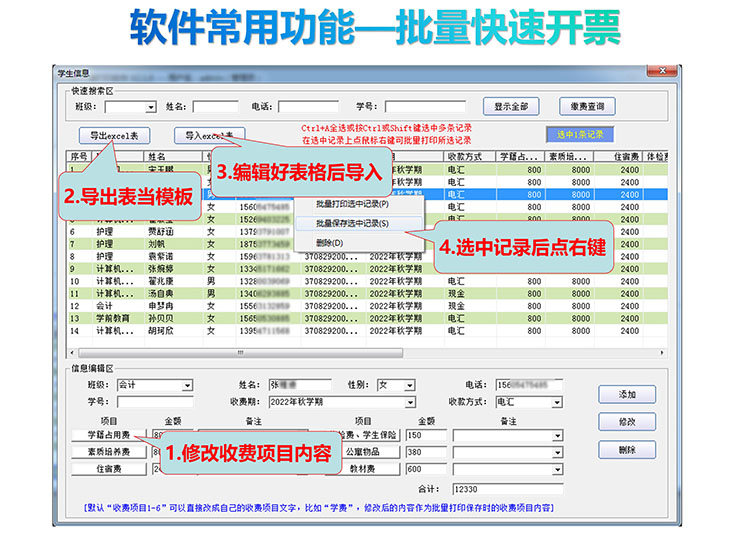Image resolution: width=750 pixels, height=556 pixels.
Task: Select the 住宿费 column header
Action: (629, 157)
